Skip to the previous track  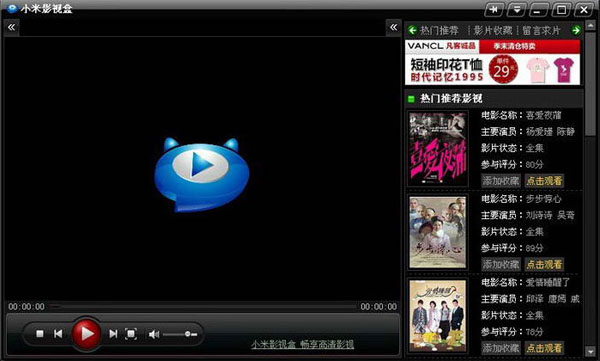tap(58, 334)
